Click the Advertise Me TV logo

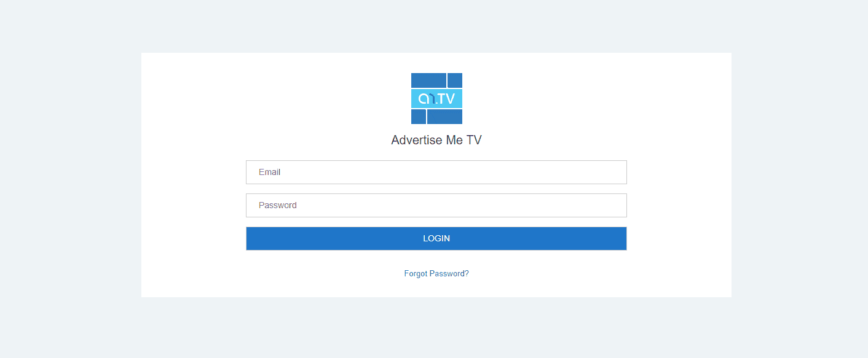[x=436, y=98]
